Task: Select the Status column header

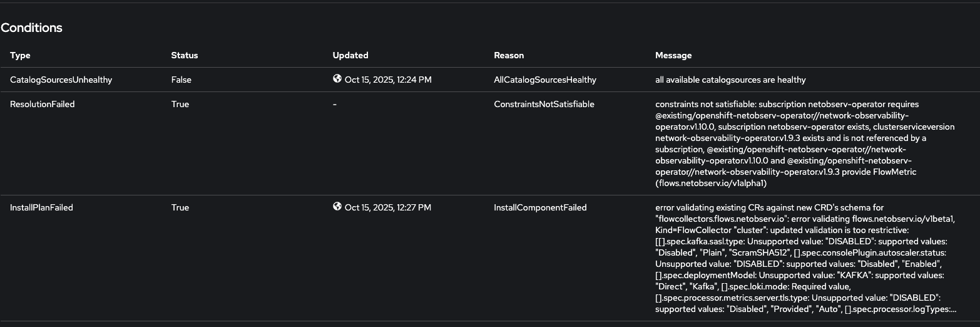Action: point(184,55)
